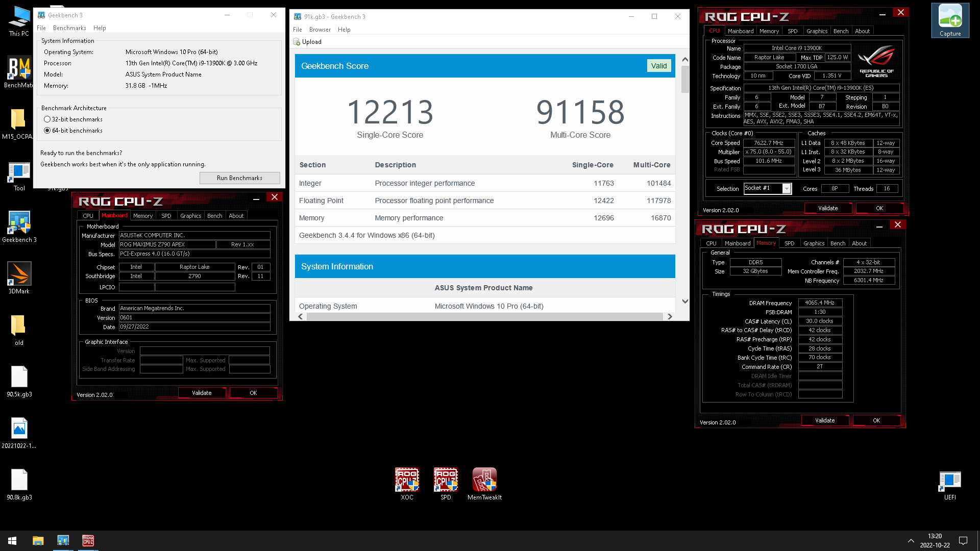Open About tab in Memory CPU-Z window
The width and height of the screenshot is (980, 551).
tap(859, 243)
